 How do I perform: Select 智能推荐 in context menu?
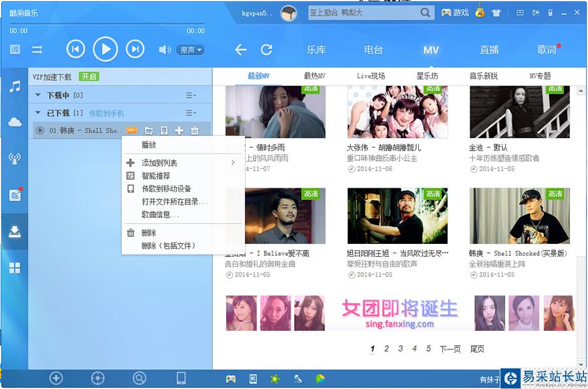click(155, 176)
